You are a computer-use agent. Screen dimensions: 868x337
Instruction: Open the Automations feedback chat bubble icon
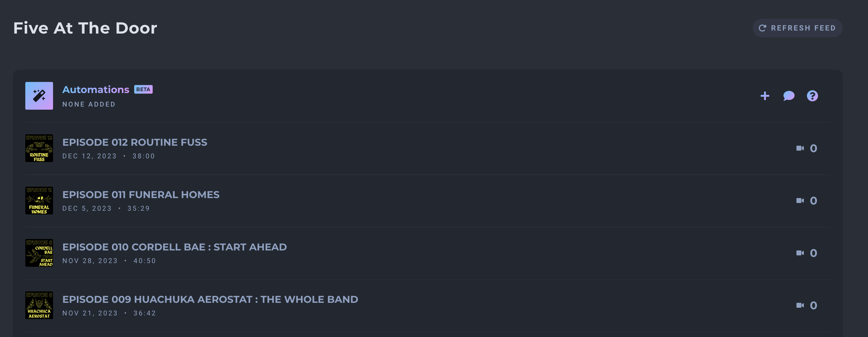(x=788, y=96)
